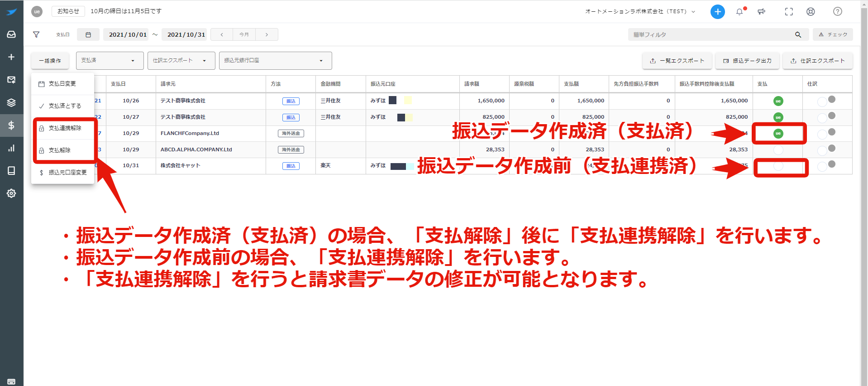Viewport: 868px width, 386px height.
Task: Click the megaphone announcements icon
Action: click(762, 12)
